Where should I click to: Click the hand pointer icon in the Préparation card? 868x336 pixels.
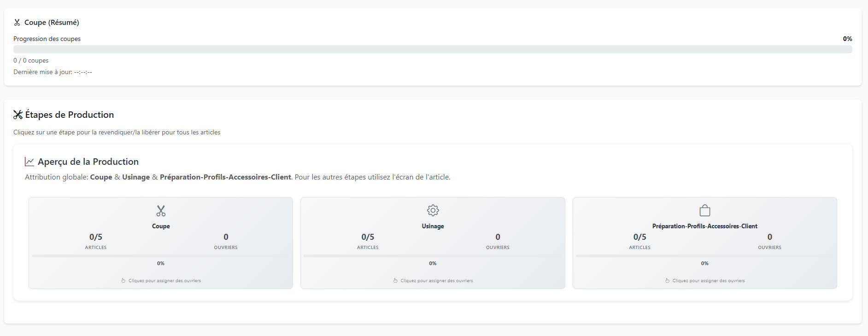pos(667,280)
